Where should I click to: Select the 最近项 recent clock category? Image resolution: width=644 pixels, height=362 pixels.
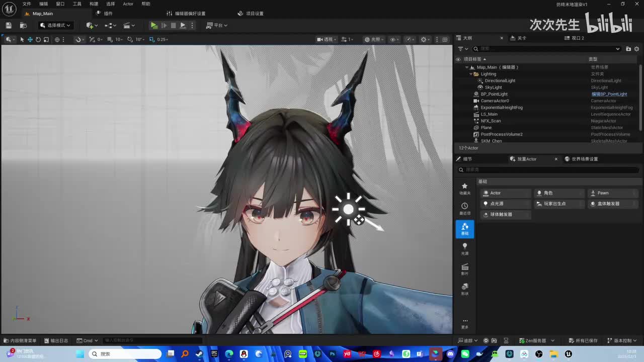coord(465,209)
